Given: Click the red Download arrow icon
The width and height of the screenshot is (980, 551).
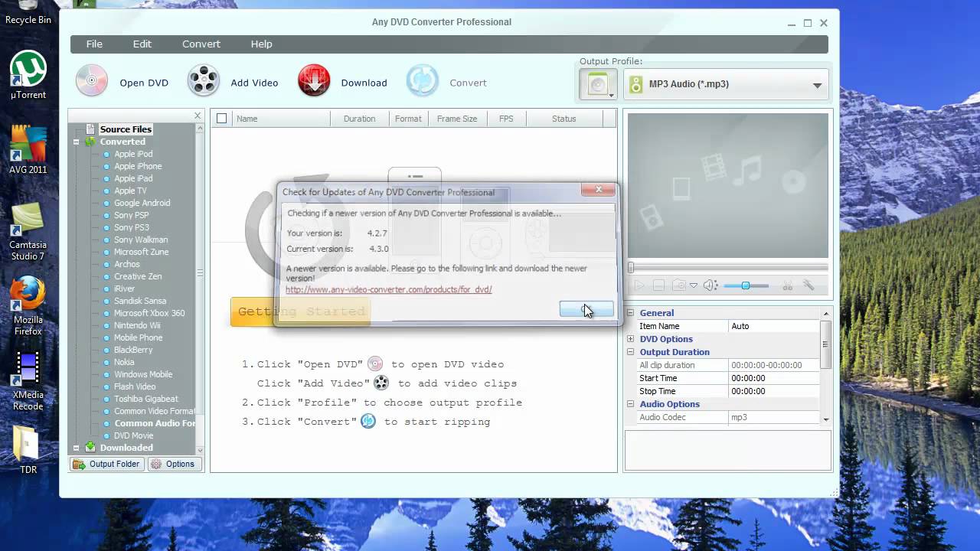Looking at the screenshot, I should click(x=314, y=81).
